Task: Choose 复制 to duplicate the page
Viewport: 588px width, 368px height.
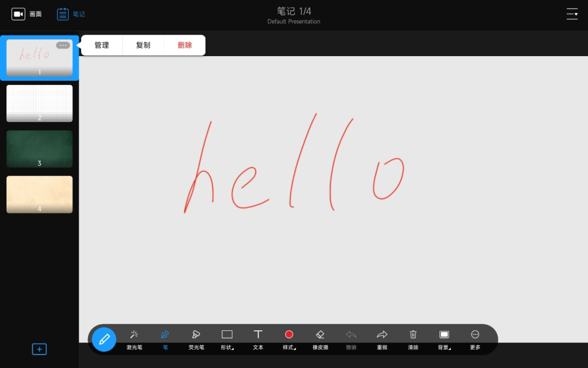Action: [x=143, y=45]
